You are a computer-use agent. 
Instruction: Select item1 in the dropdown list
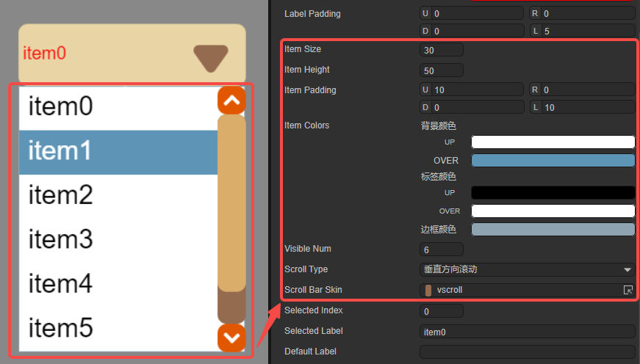[x=118, y=152]
